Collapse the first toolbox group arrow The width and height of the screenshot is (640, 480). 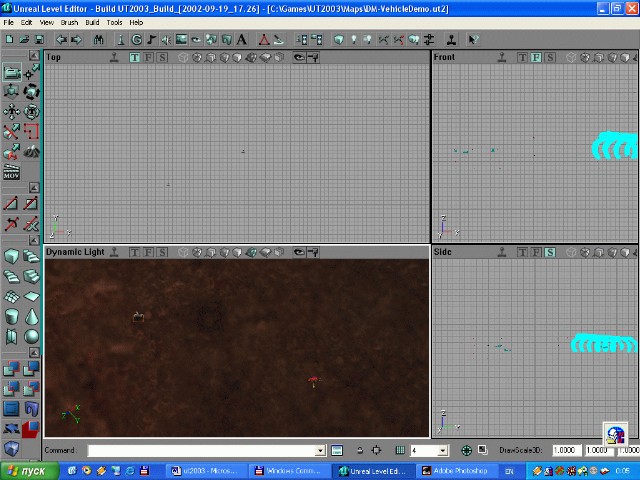(34, 56)
